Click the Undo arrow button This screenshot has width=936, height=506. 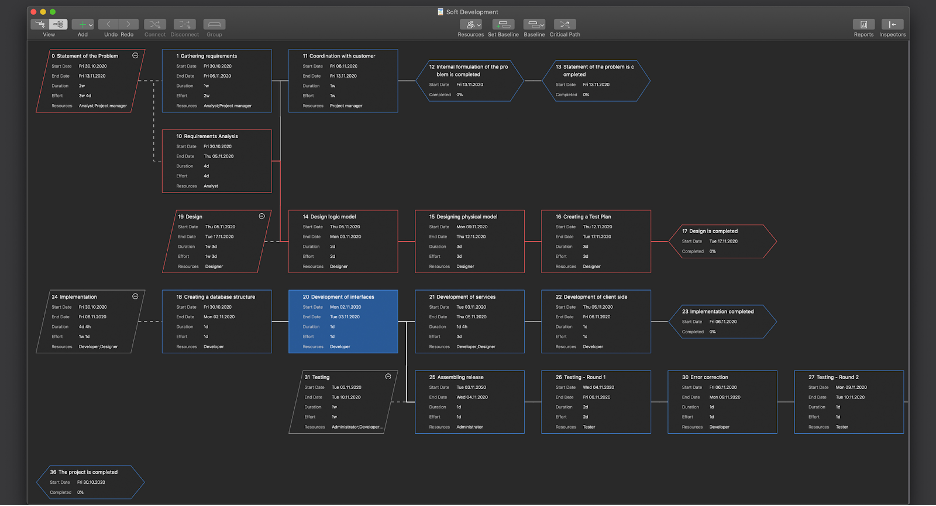click(x=109, y=24)
